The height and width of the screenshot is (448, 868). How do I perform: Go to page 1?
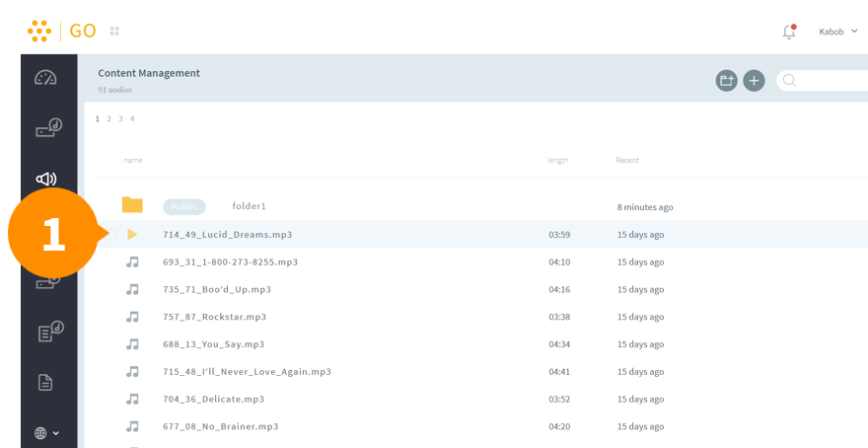point(98,118)
